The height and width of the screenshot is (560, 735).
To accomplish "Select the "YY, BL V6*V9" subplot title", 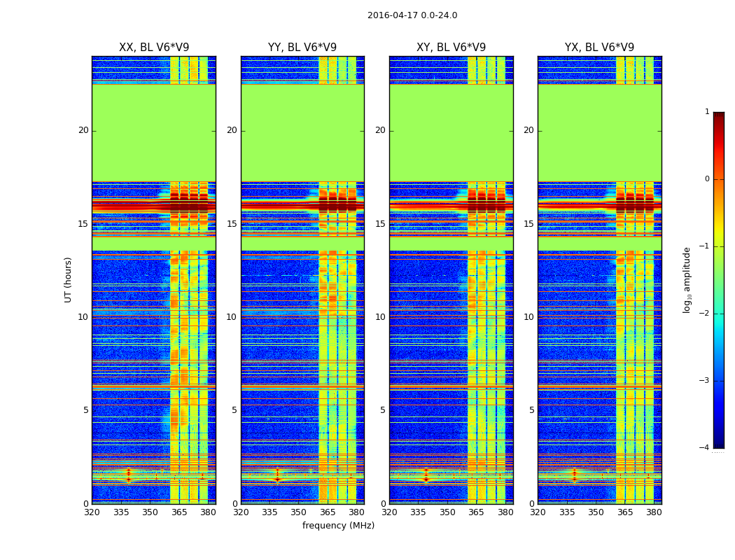I will point(302,48).
